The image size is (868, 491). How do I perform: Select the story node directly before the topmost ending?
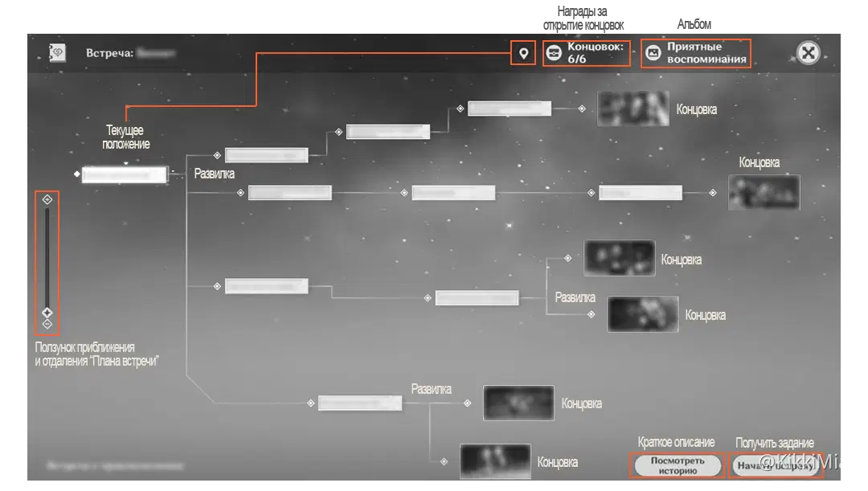tap(509, 108)
